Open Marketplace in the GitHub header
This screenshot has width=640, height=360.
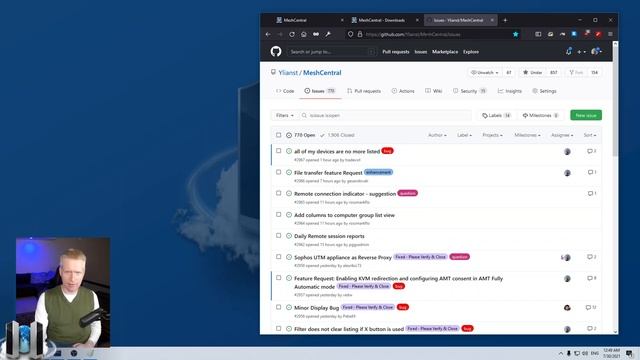(x=445, y=52)
